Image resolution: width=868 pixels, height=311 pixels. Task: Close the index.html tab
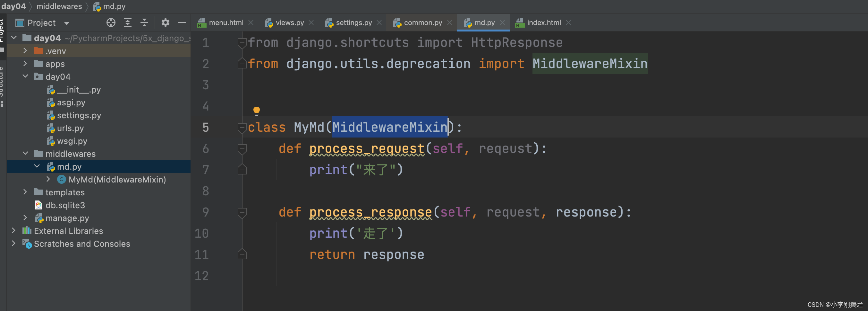(x=568, y=22)
